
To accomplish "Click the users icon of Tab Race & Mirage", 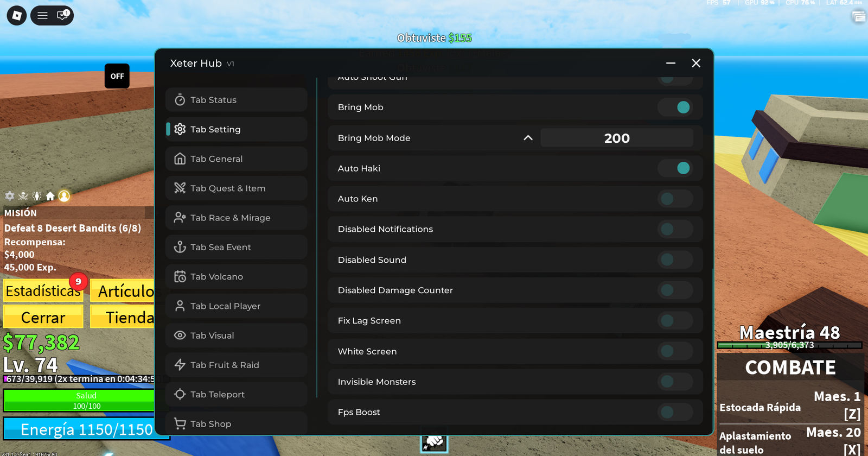I will point(180,218).
